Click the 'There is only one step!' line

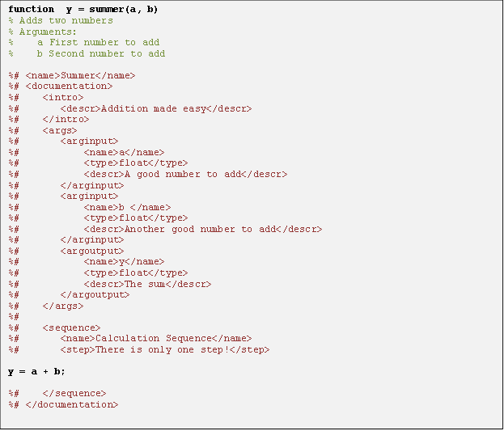point(165,349)
